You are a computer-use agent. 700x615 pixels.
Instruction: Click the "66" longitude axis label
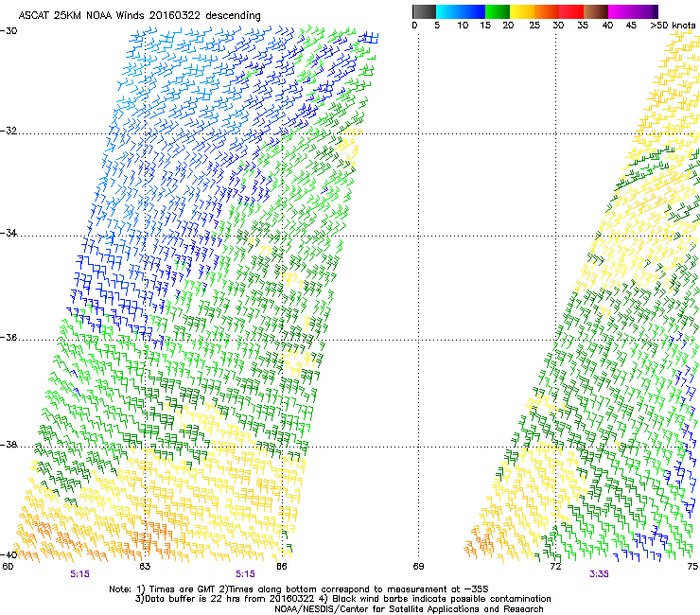tap(281, 567)
